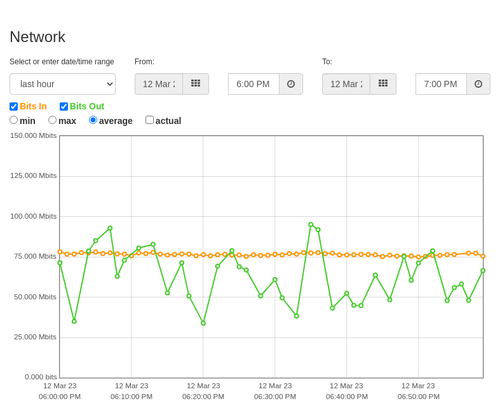Open the From date calendar picker icon
500x403 pixels.
point(196,84)
